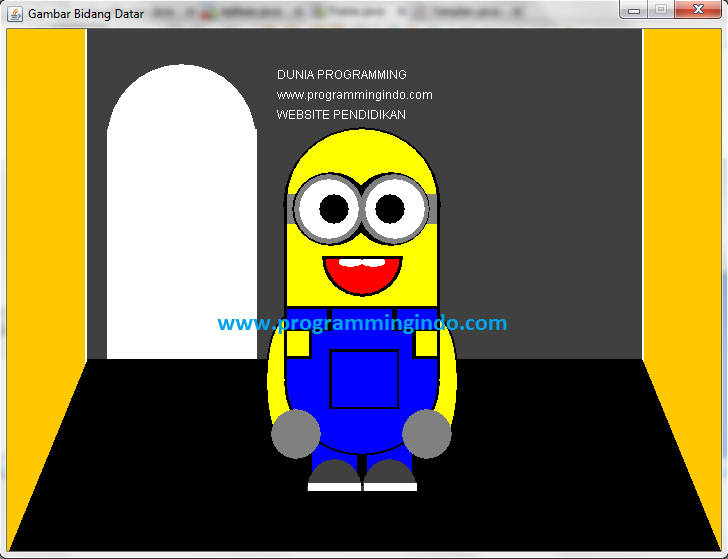
Task: Close the Gambar Bidang Datar window
Action: coord(698,9)
